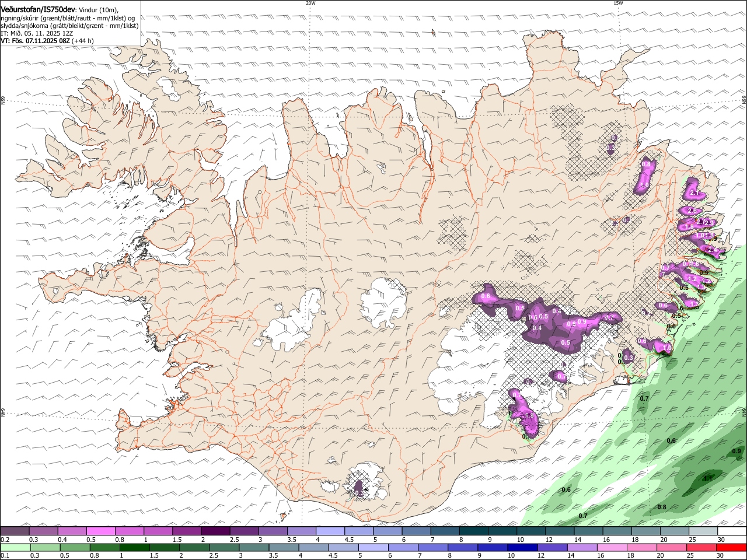Pick the dark teal top-row swatch labeled 8
The image size is (747, 560).
(x=473, y=531)
